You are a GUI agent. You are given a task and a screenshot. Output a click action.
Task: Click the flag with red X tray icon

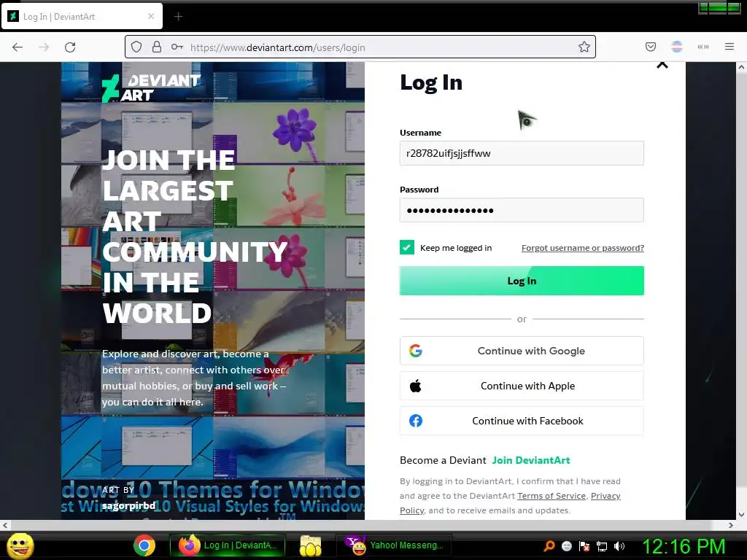(x=584, y=546)
